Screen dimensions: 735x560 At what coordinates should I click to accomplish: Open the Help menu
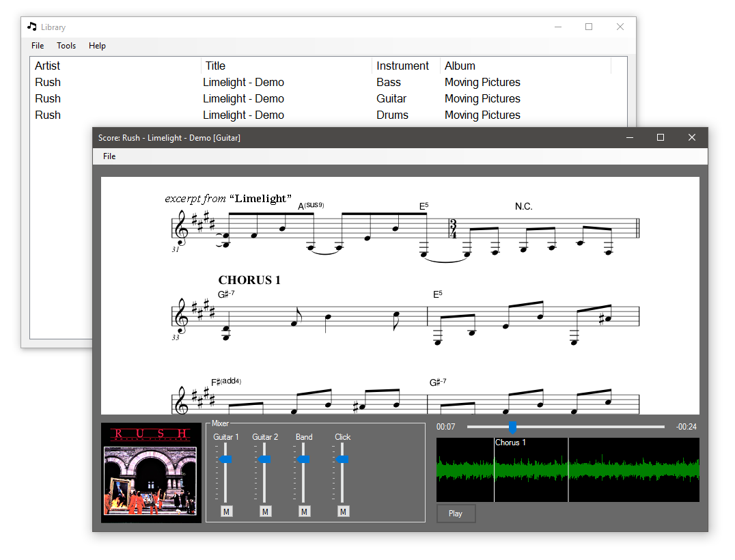coord(97,46)
